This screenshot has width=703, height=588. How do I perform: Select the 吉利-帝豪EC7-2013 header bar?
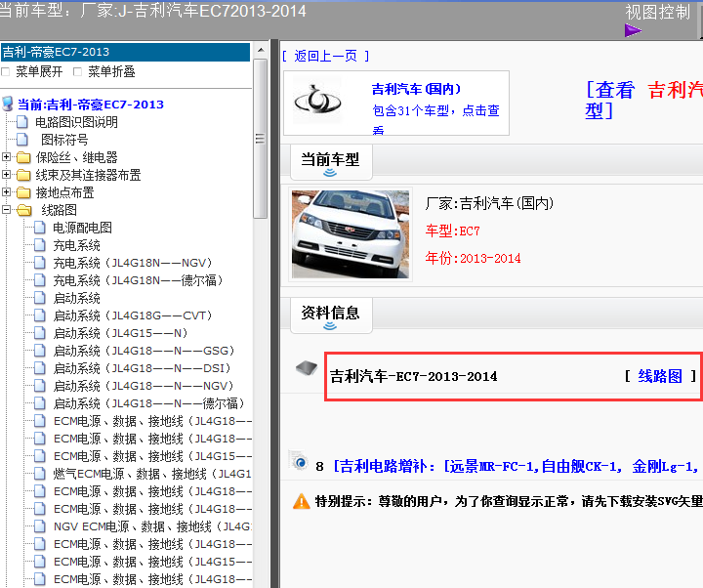tap(125, 52)
